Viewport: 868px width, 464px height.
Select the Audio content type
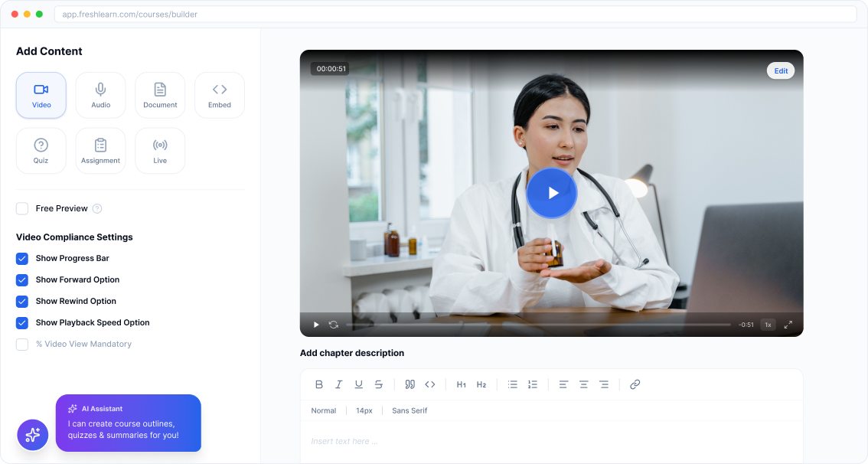coord(101,95)
